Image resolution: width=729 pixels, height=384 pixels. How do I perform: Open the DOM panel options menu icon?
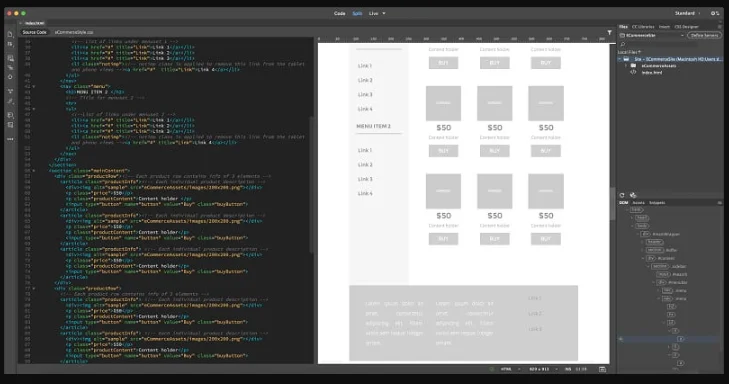pyautogui.click(x=719, y=203)
